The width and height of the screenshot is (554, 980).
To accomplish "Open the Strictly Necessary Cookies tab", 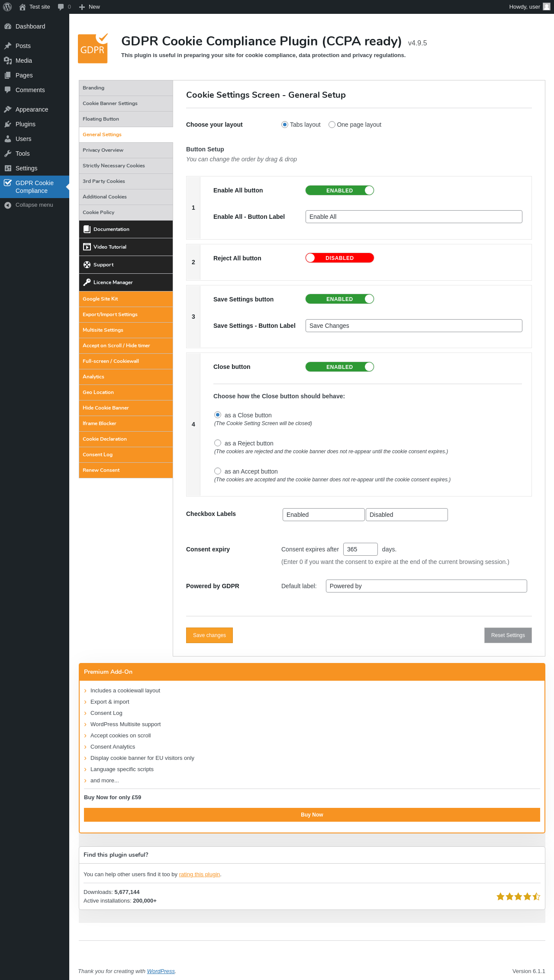I will [126, 166].
